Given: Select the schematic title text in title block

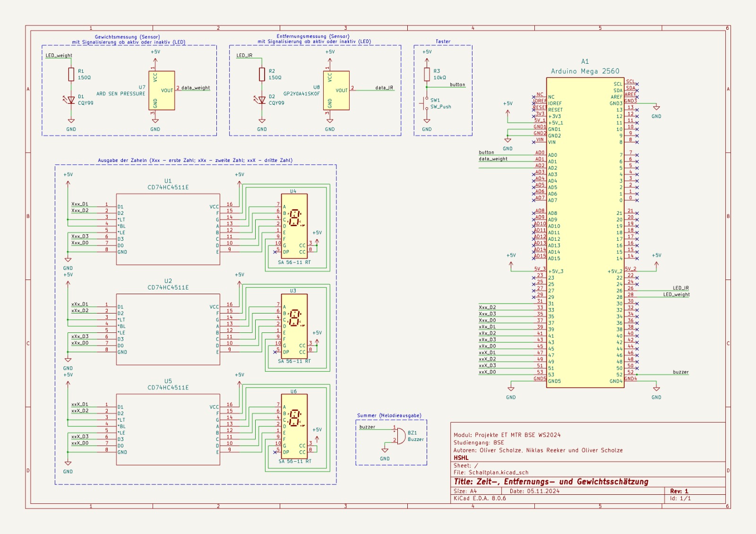Looking at the screenshot, I should [551, 482].
